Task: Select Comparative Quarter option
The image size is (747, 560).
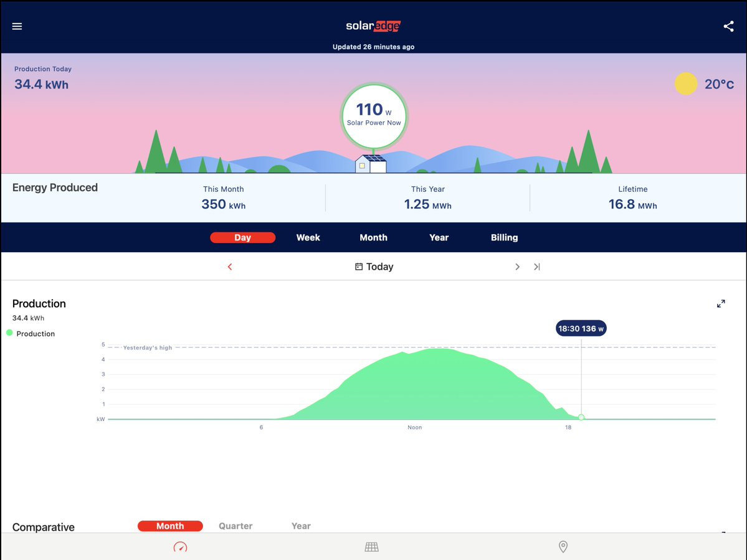Action: (x=236, y=526)
